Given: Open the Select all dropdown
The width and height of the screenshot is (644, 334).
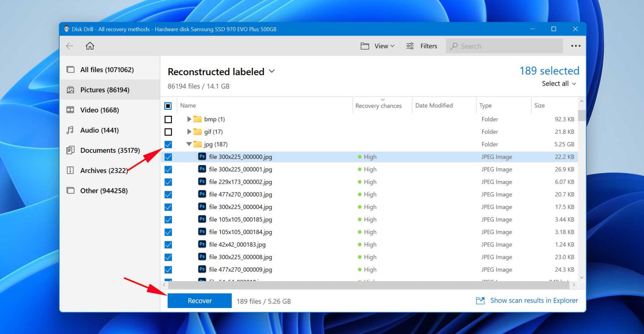Looking at the screenshot, I should coord(559,83).
